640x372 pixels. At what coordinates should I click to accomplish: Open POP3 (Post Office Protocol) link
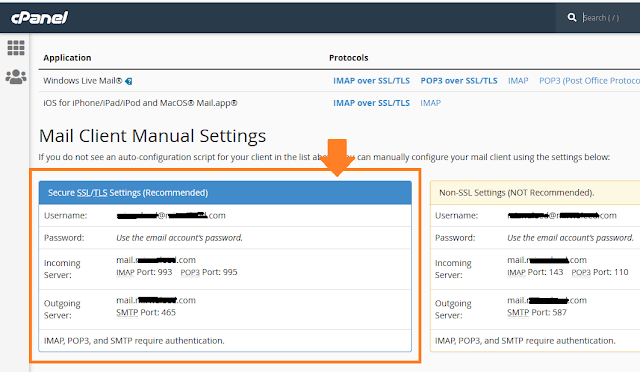point(589,81)
